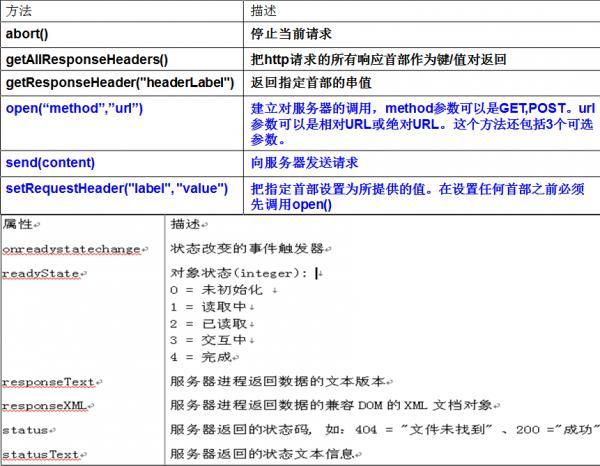The image size is (600, 466).
Task: Click the statusText property name
Action: [x=41, y=455]
